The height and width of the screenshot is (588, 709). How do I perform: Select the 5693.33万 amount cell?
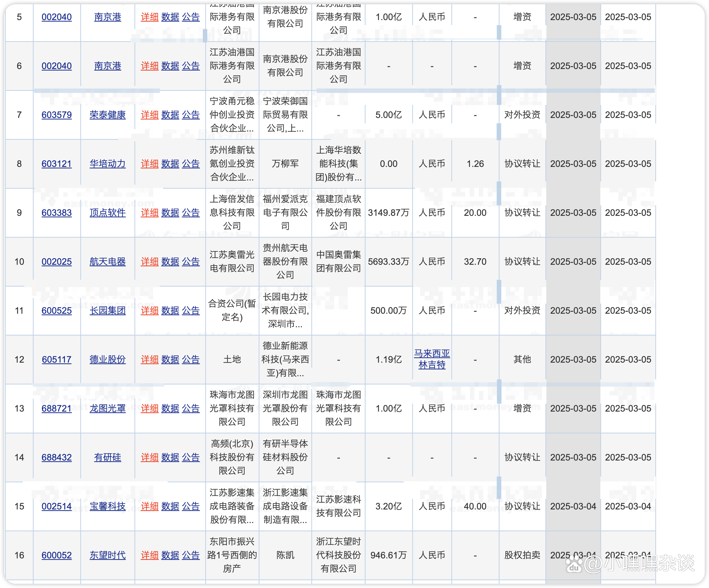click(x=389, y=262)
